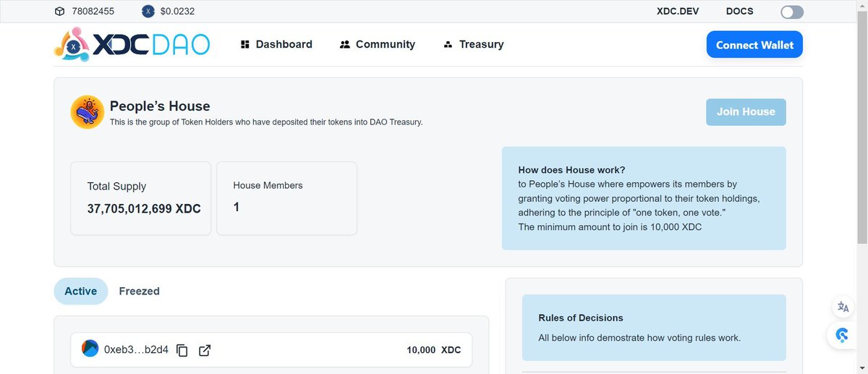
Task: Click the address text 0xeb3...b2d4
Action: point(136,350)
